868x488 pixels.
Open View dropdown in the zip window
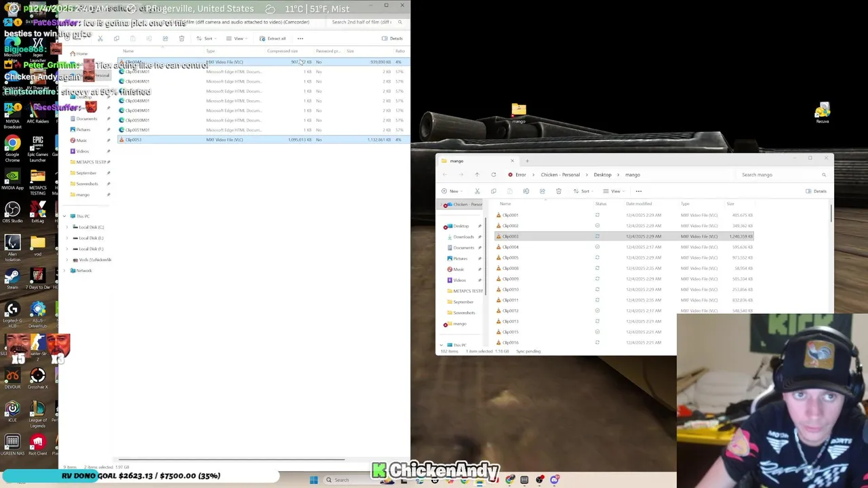pyautogui.click(x=235, y=39)
